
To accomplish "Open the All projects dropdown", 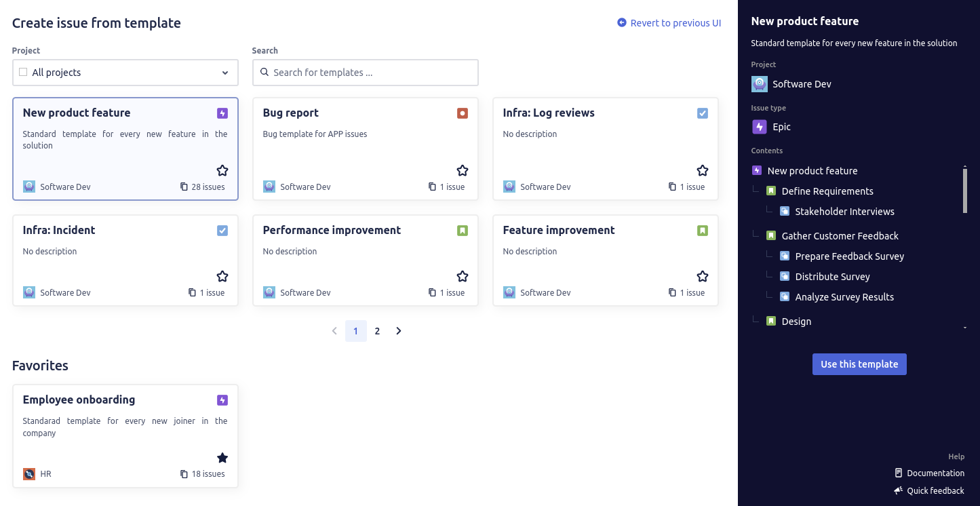I will (225, 73).
